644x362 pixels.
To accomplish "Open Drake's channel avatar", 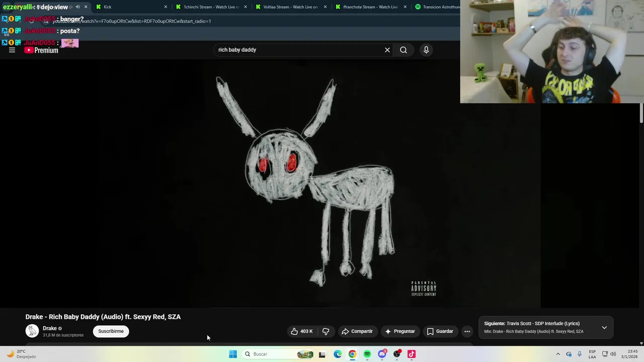I will click(x=32, y=331).
